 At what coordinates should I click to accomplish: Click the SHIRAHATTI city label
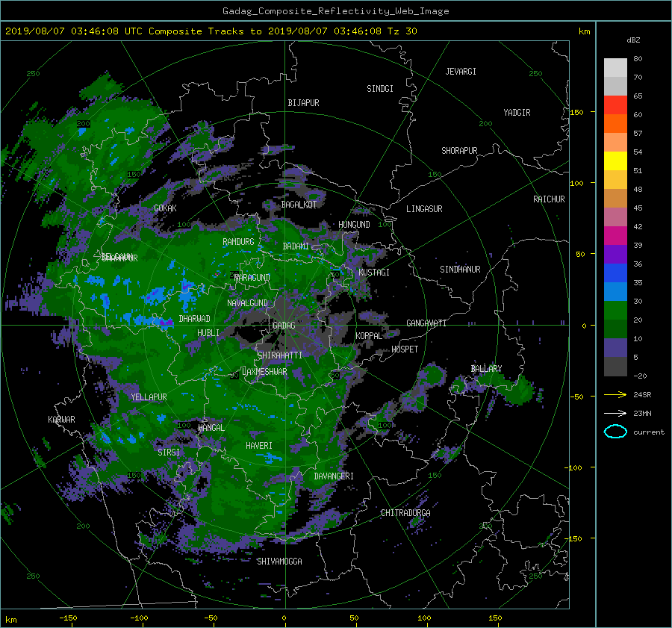tap(280, 355)
